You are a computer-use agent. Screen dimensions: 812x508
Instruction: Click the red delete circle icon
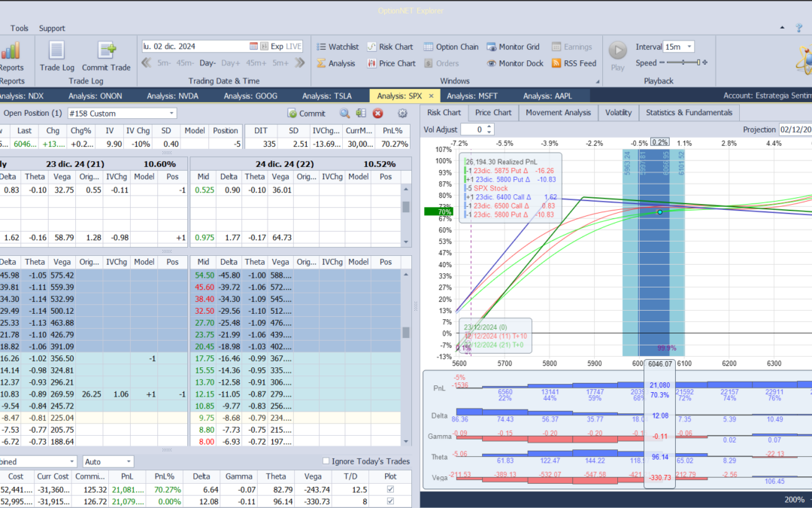(x=378, y=113)
